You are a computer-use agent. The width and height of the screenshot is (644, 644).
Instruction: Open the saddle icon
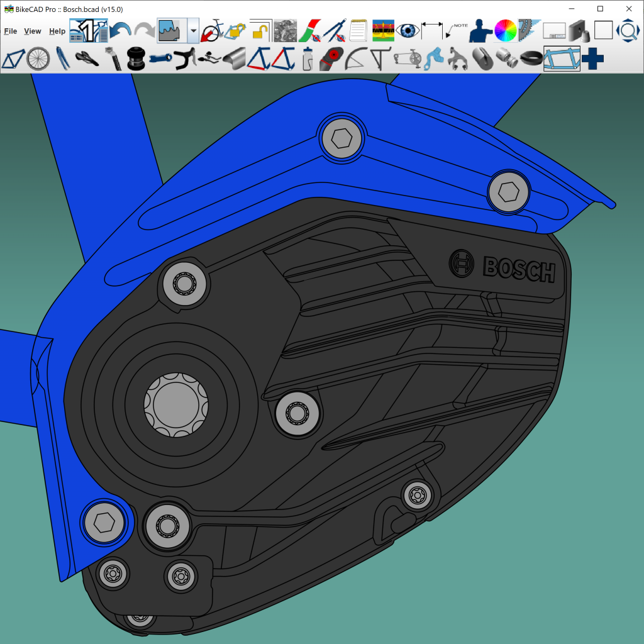coord(87,59)
